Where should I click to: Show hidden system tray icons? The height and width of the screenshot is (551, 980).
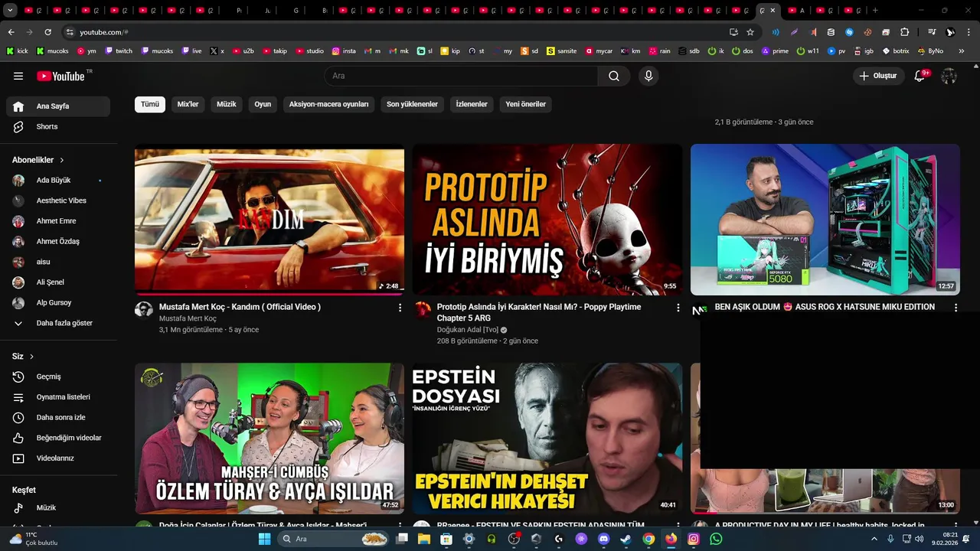(x=874, y=539)
